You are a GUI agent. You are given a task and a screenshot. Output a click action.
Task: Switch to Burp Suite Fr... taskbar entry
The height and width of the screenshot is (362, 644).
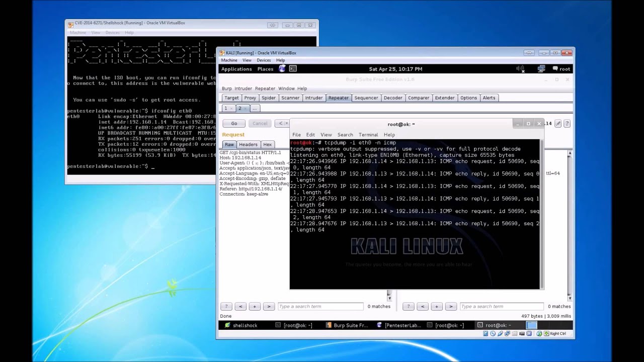(347, 325)
